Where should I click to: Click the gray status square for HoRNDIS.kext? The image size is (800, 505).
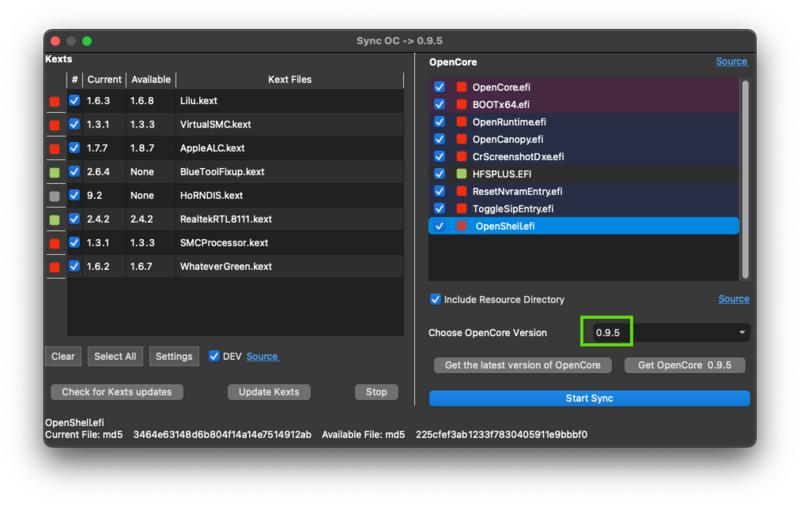55,196
